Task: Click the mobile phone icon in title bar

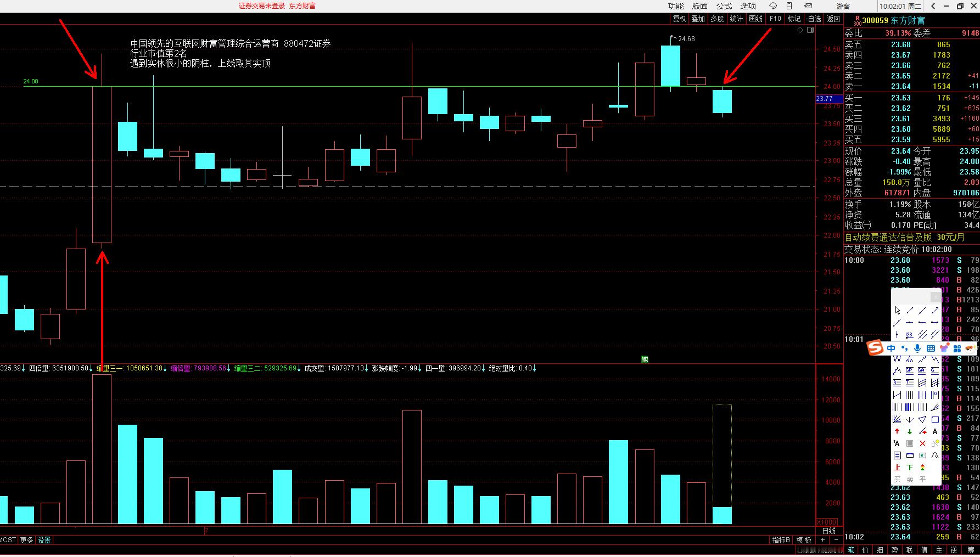Action: [789, 6]
